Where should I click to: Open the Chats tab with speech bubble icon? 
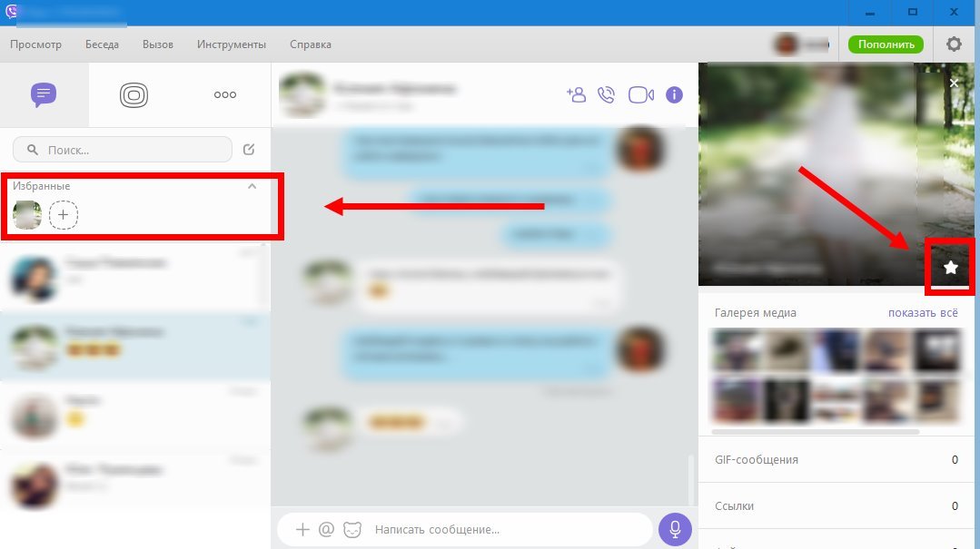(x=44, y=94)
